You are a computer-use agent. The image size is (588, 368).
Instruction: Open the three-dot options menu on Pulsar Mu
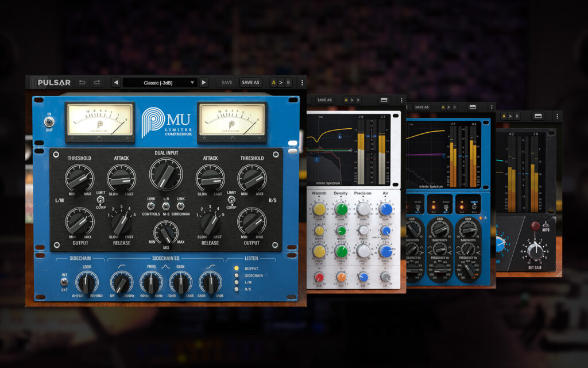(x=302, y=82)
